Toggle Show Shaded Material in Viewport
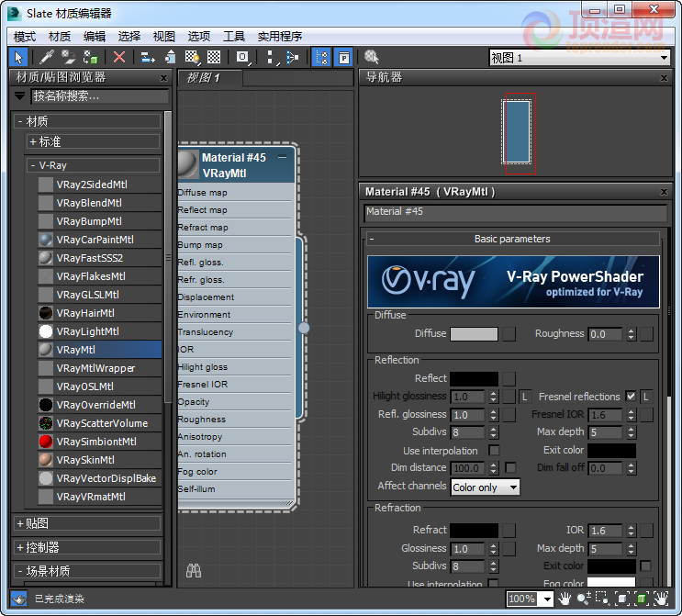The height and width of the screenshot is (616, 682). click(192, 58)
